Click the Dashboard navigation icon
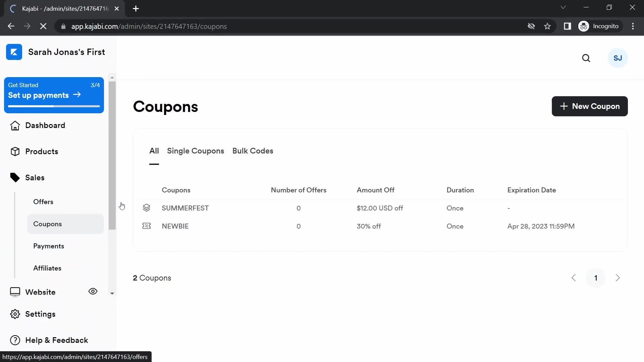Screen dimensions: 644x362 tap(15, 126)
